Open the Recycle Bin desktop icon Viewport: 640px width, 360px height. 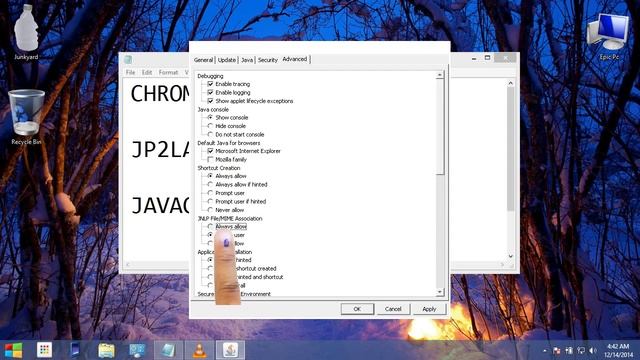coord(26,118)
